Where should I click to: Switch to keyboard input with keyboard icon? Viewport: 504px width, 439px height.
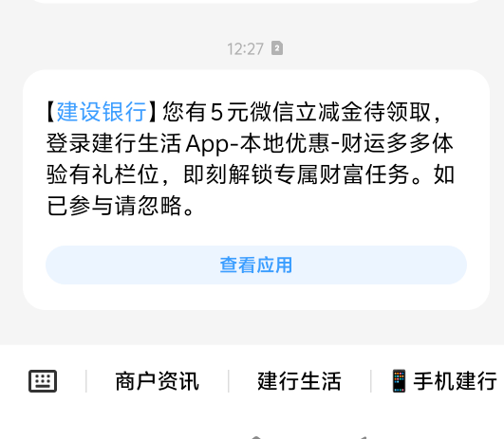[43, 381]
